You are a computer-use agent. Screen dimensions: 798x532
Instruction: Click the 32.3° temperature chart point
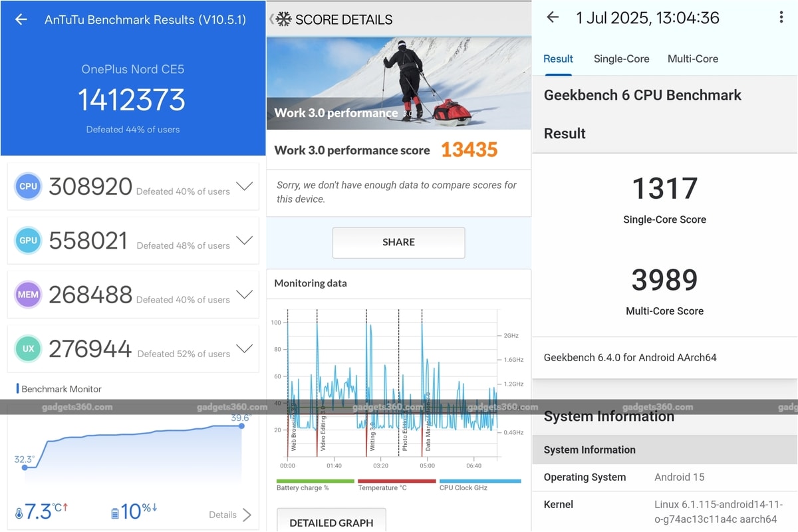point(25,467)
